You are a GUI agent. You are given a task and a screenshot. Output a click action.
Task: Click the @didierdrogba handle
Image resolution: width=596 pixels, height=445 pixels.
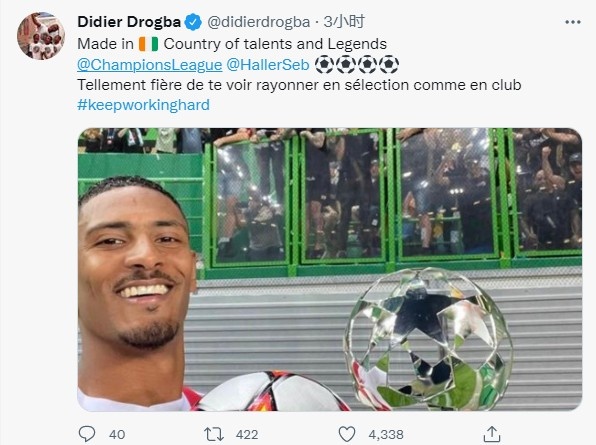258,22
